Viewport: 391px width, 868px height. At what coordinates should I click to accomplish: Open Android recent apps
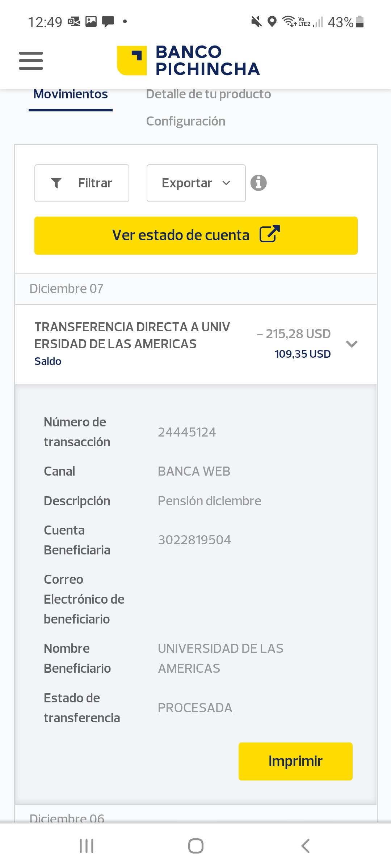click(x=87, y=846)
